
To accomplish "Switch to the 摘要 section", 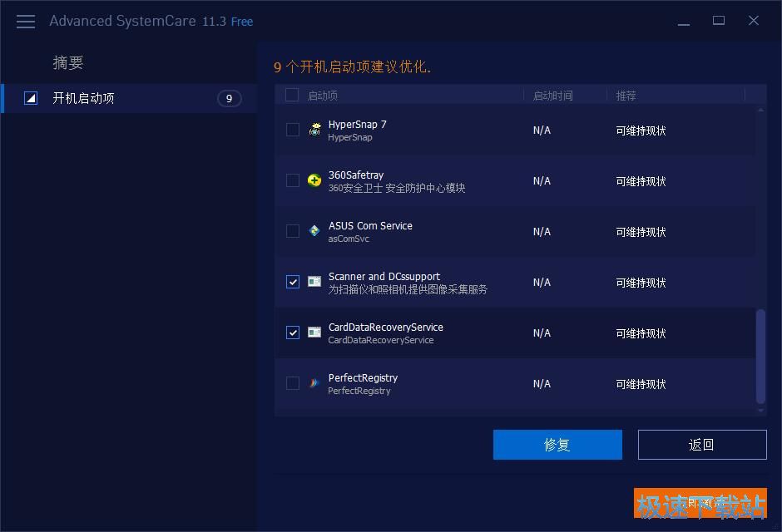I will [x=69, y=62].
